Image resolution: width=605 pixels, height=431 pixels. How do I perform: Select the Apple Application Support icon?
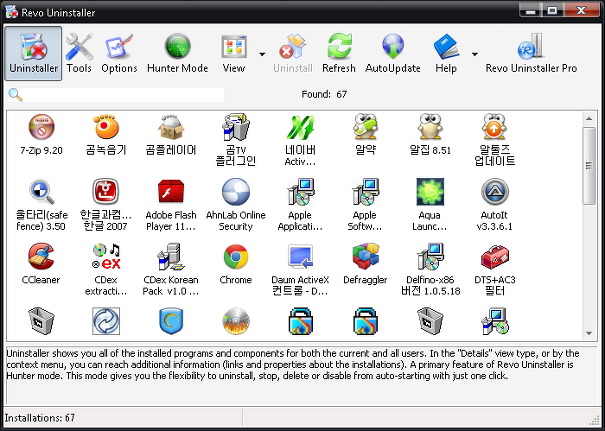click(301, 191)
